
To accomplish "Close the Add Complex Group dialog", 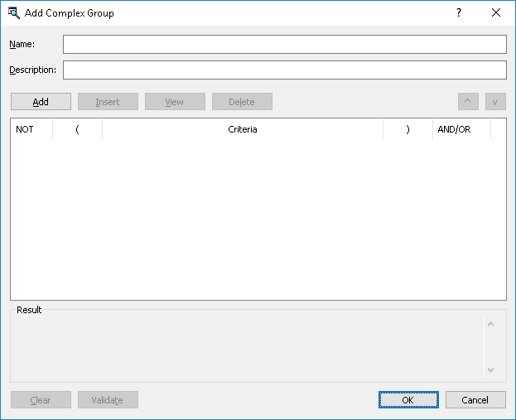I will tap(496, 13).
